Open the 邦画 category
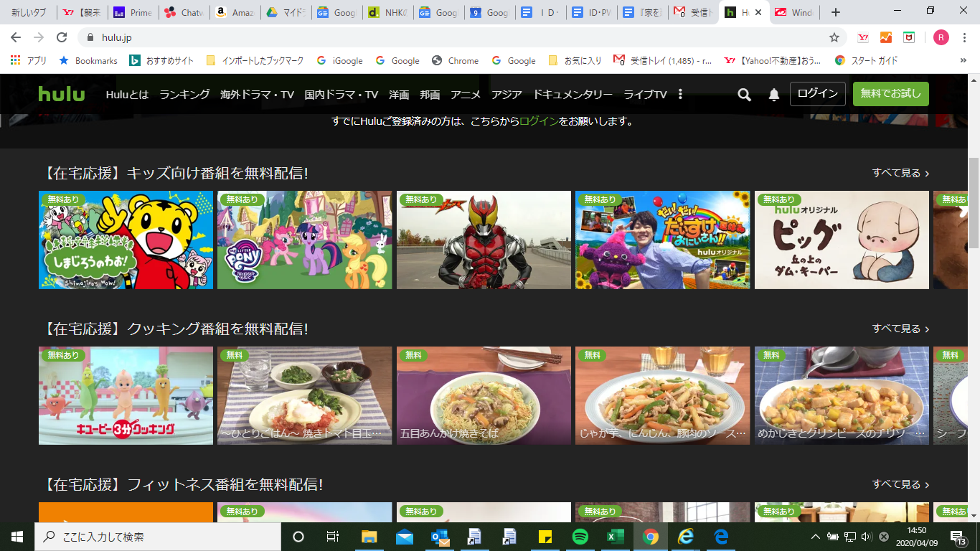 coord(430,94)
